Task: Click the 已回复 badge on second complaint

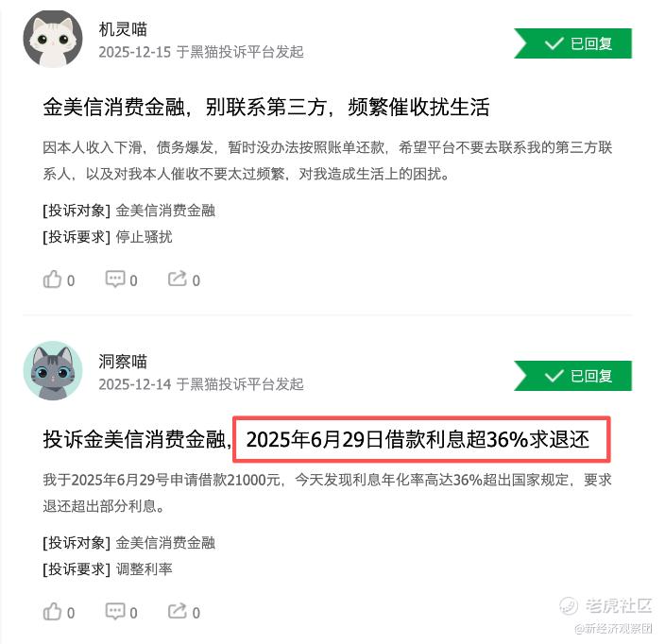Action: pos(573,376)
